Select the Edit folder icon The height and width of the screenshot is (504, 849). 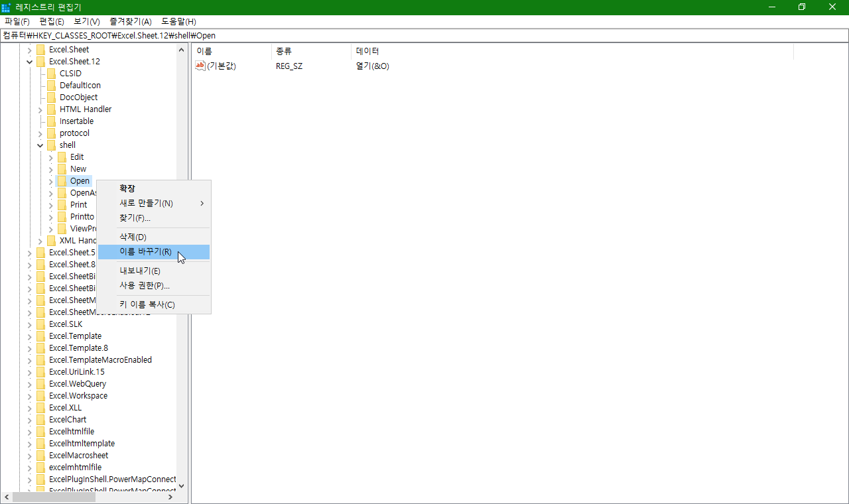click(x=62, y=157)
